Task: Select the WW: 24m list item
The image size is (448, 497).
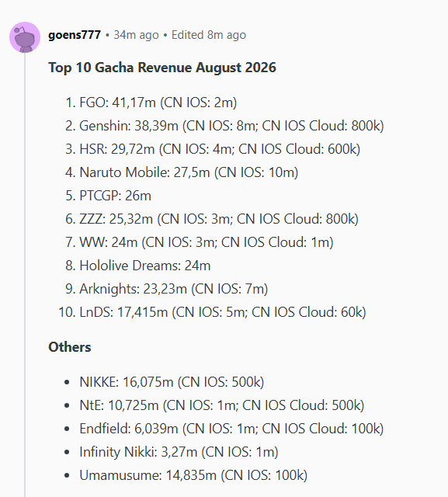Action: [x=207, y=242]
